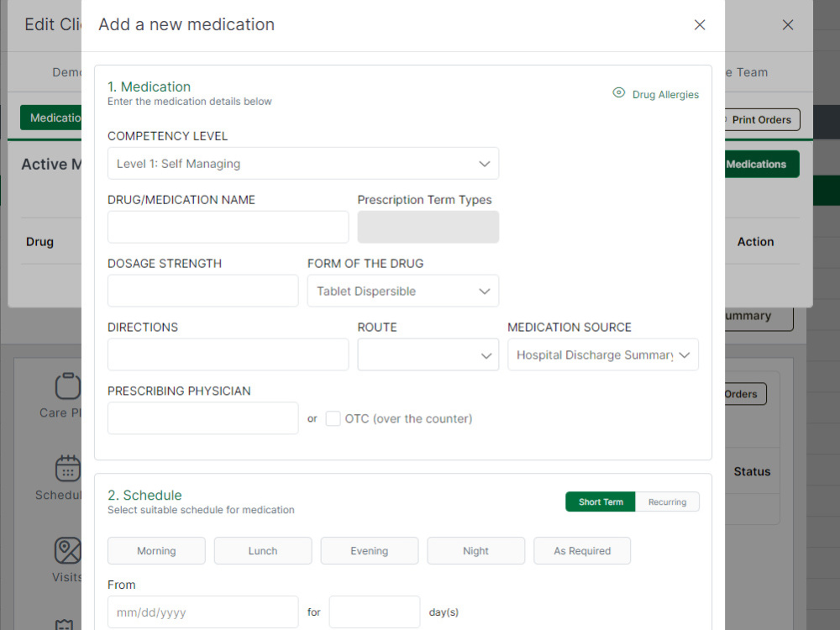Click the Orders button in background page
The image size is (840, 630).
pos(745,394)
